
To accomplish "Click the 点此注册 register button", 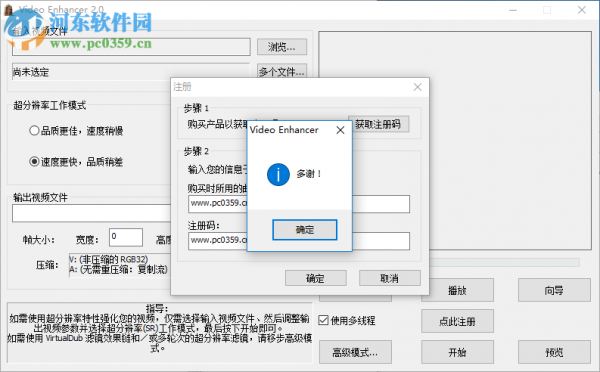I will click(x=457, y=321).
